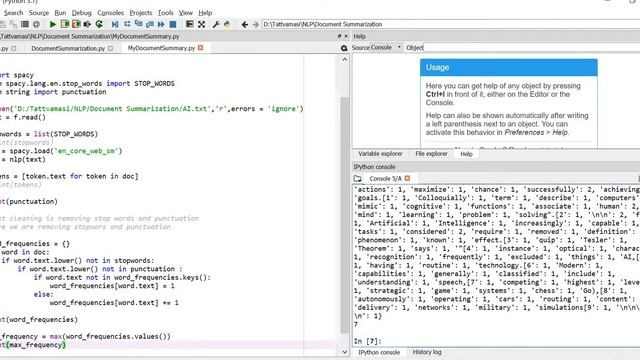Open the Projects menu
The width and height of the screenshot is (640, 360).
(x=141, y=13)
